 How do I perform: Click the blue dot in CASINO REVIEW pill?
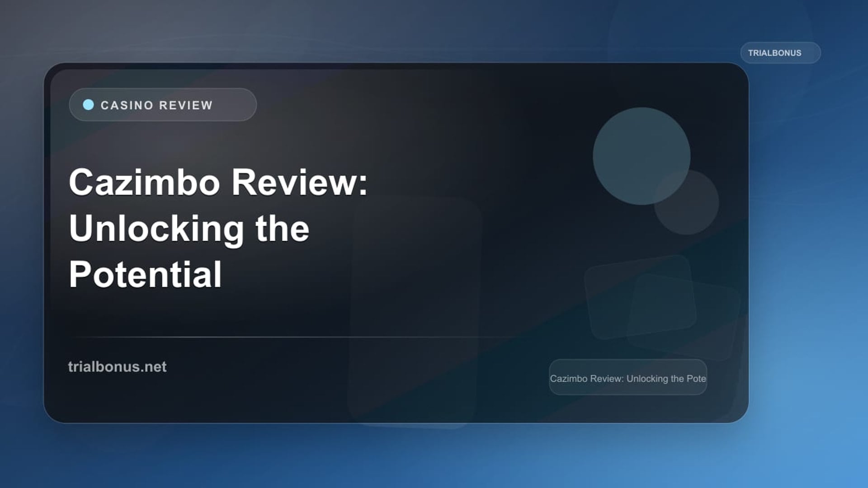point(89,105)
